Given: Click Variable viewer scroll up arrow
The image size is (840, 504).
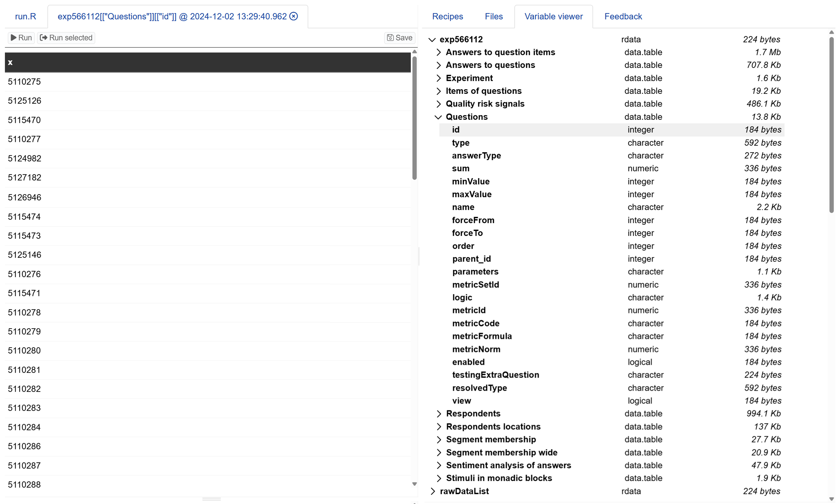Looking at the screenshot, I should tap(832, 33).
